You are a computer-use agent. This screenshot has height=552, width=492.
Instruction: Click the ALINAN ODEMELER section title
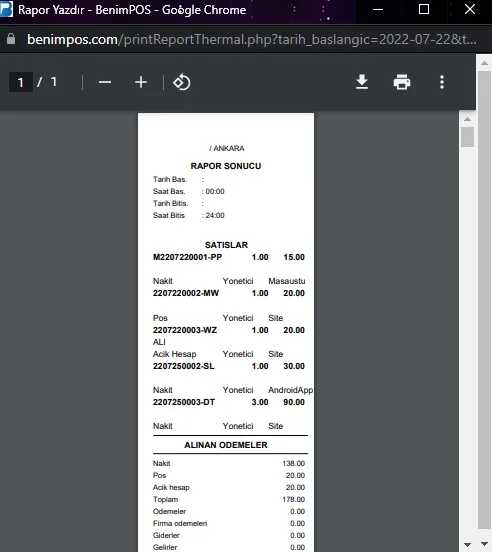226,445
